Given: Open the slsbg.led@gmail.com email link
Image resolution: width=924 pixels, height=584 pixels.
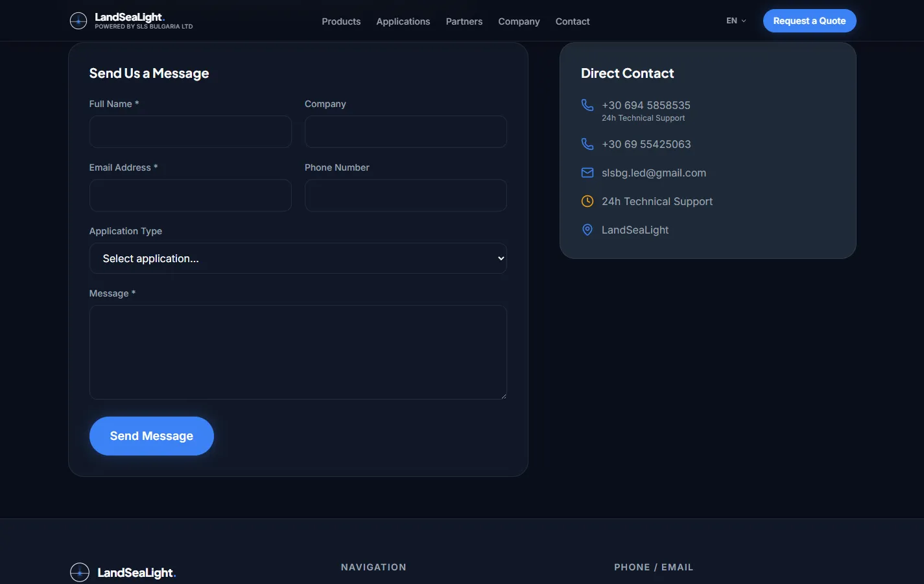Looking at the screenshot, I should tap(654, 173).
